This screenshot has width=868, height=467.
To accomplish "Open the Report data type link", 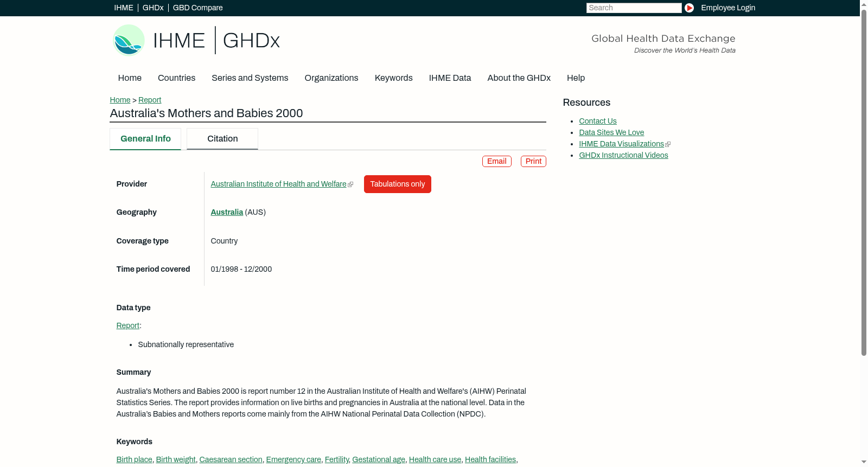I will [127, 326].
